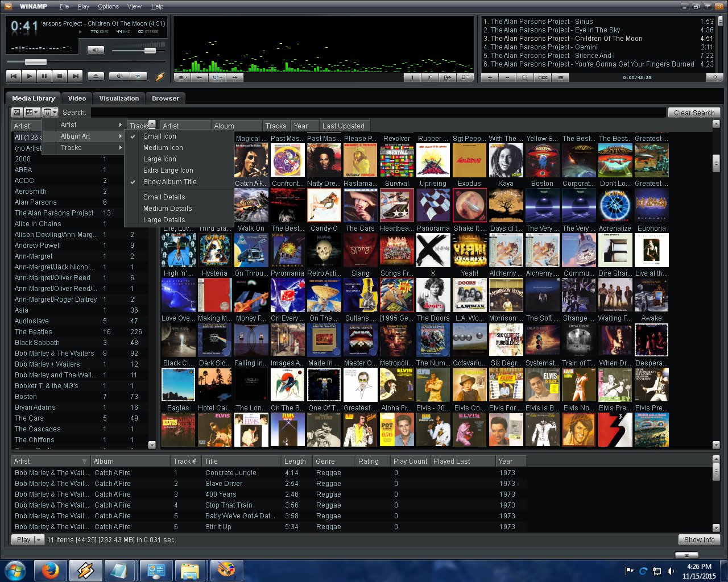Mute audio with the speaker button
The width and height of the screenshot is (728, 582).
(x=96, y=50)
